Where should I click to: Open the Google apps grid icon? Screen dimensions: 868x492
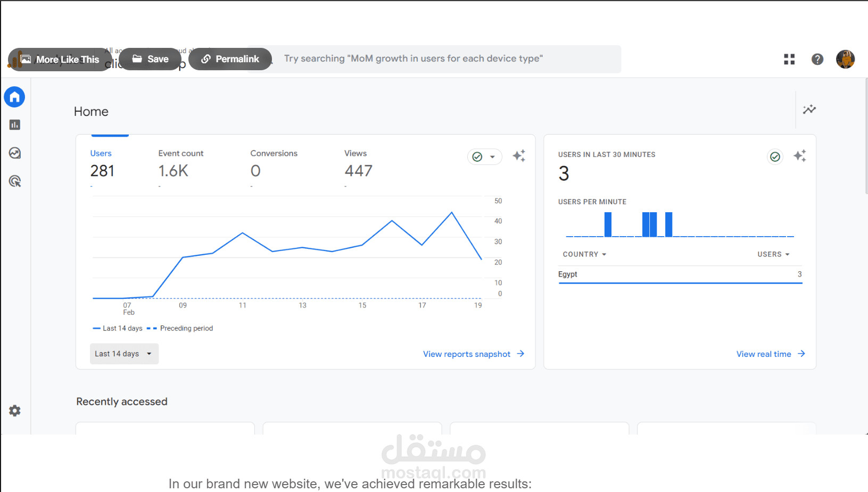pos(789,60)
